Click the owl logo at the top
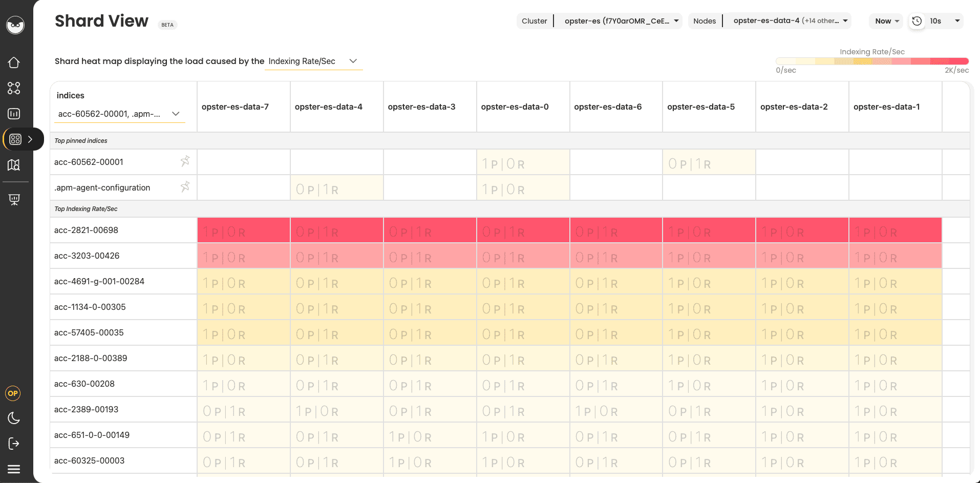980x483 pixels. (15, 25)
